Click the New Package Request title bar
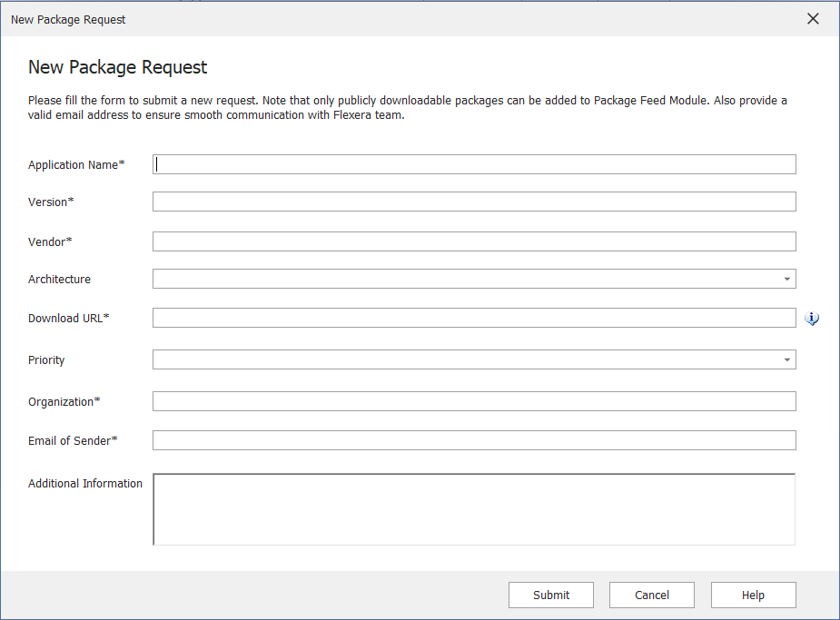Viewport: 840px width, 620px height. [363, 18]
